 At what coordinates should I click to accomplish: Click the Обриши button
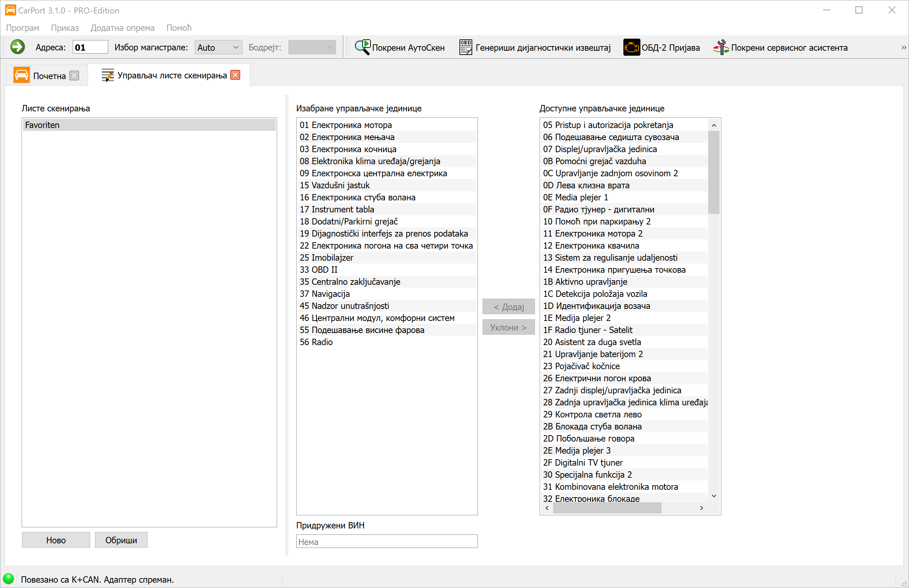[x=121, y=540]
